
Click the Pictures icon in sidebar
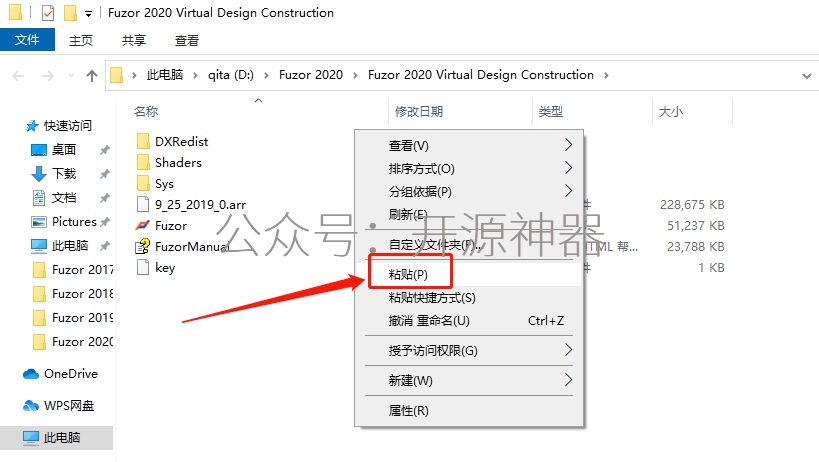click(x=39, y=222)
